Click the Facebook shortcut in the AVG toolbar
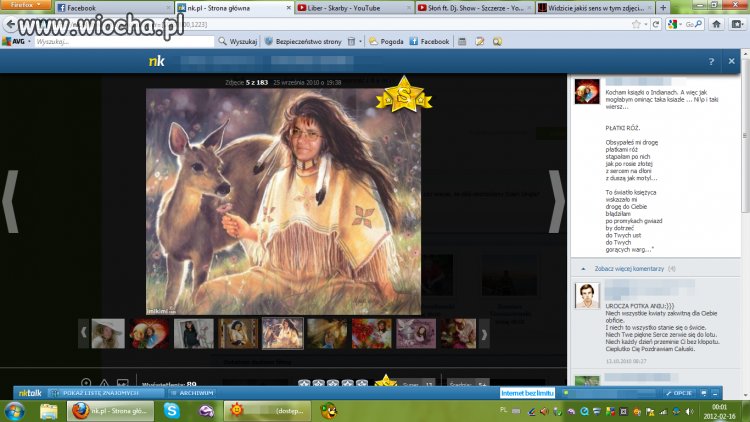Screen dimensions: 750x422 (430, 42)
